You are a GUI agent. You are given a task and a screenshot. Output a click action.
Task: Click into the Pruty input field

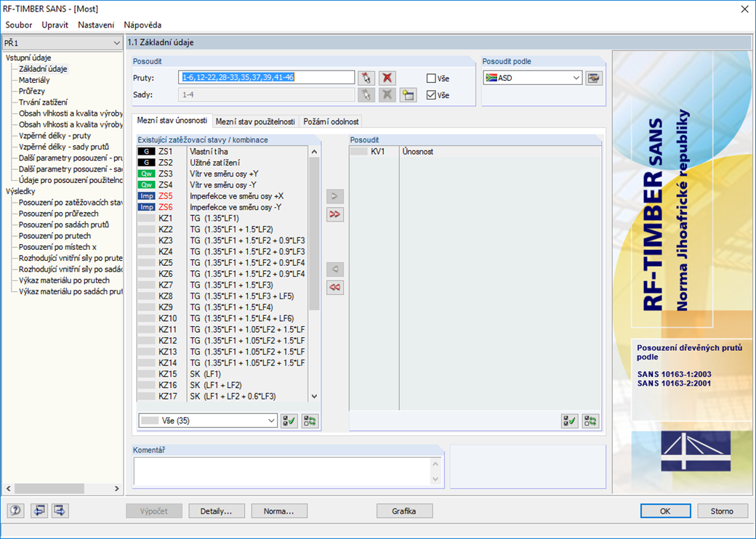[x=267, y=78]
